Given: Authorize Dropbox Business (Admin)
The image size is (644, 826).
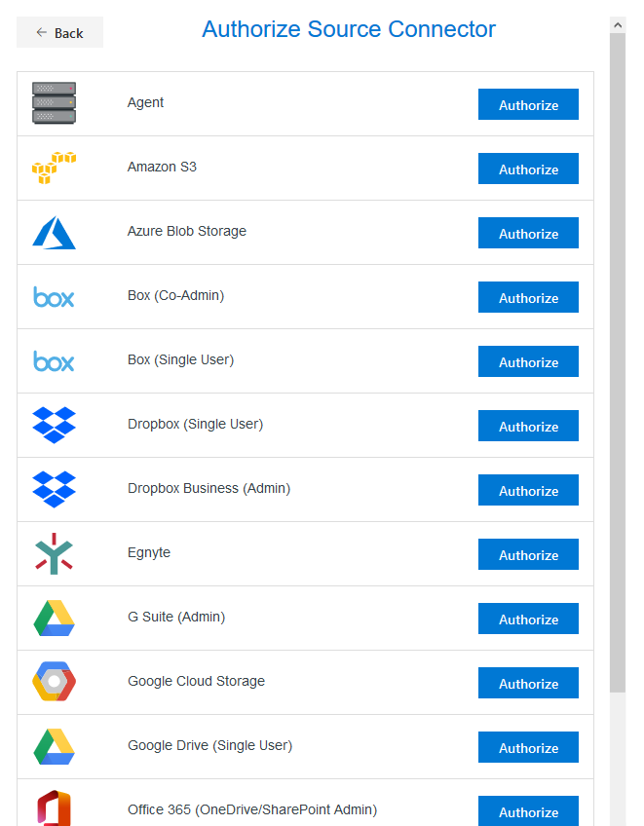Looking at the screenshot, I should pos(528,490).
